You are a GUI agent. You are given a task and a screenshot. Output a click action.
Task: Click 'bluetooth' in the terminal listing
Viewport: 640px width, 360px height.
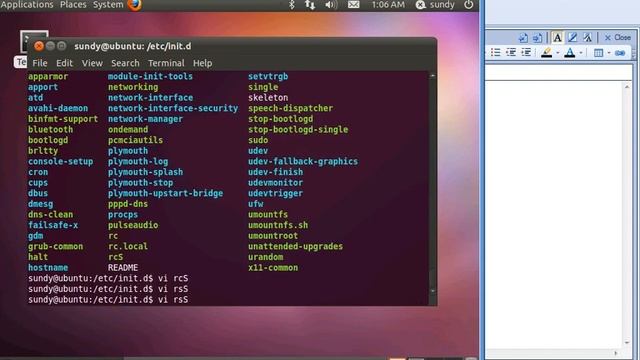point(50,129)
